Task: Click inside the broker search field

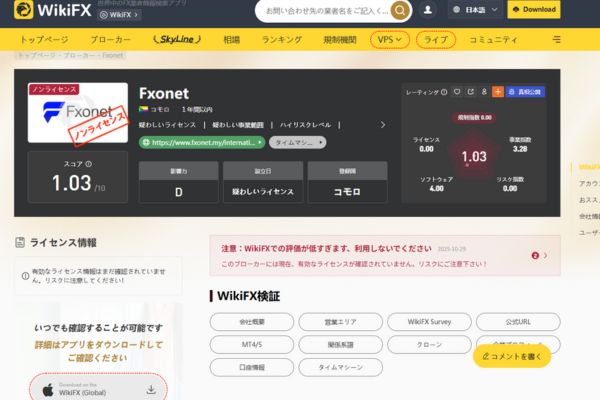Action: pyautogui.click(x=326, y=11)
